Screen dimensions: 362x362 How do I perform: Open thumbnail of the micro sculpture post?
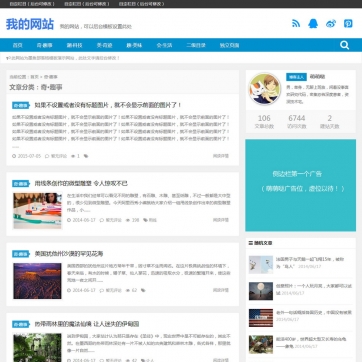point(37,211)
